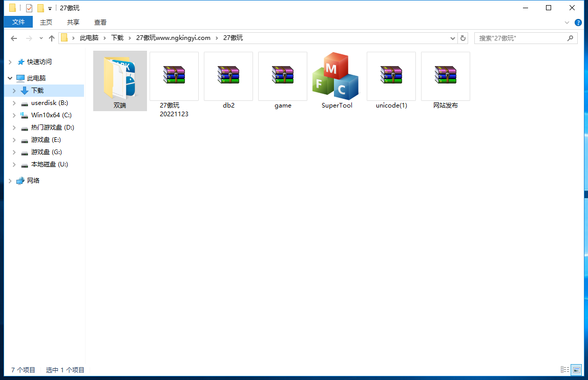Select the 27傲玩20221123 archive file

[x=174, y=77]
